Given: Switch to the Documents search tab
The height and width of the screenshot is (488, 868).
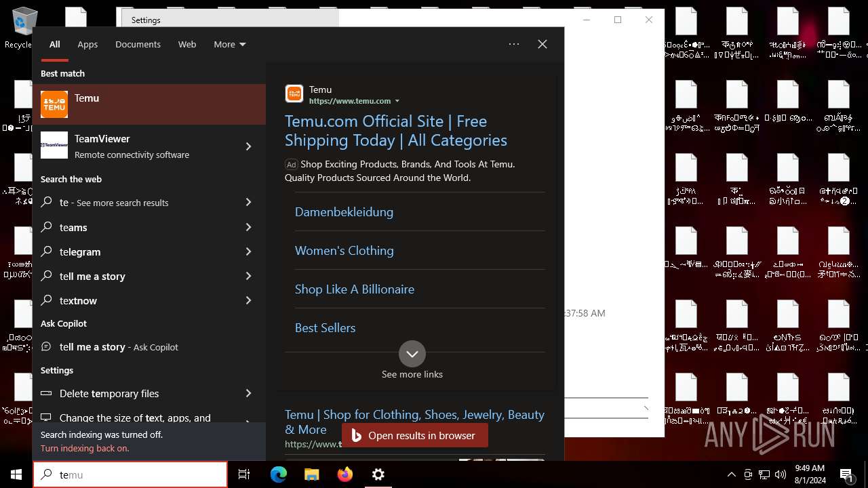Looking at the screenshot, I should coord(138,44).
